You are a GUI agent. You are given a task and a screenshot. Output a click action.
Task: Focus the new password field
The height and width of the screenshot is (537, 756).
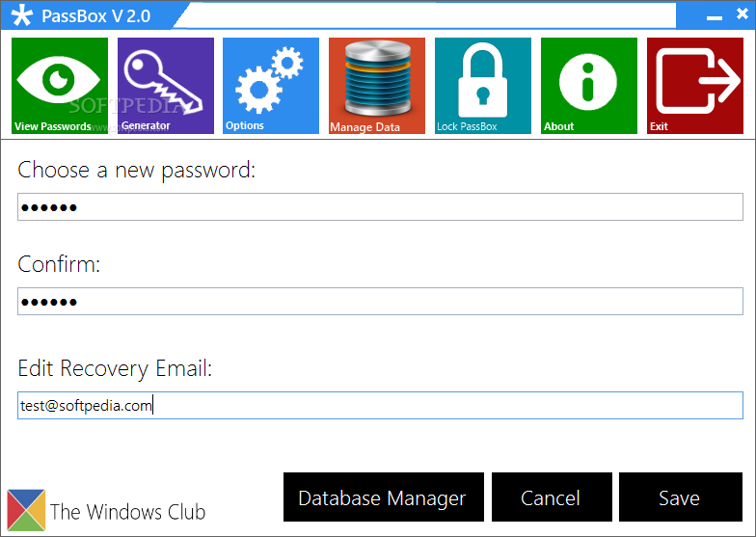[380, 206]
